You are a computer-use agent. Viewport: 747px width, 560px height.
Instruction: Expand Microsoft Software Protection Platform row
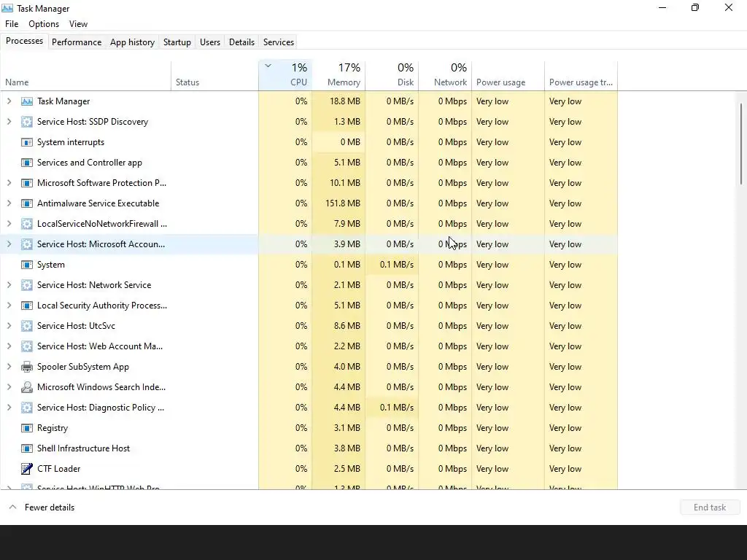coord(9,183)
